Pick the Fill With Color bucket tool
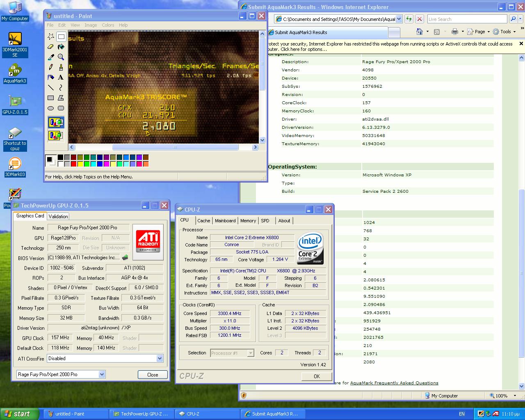525x420 pixels. tap(61, 47)
